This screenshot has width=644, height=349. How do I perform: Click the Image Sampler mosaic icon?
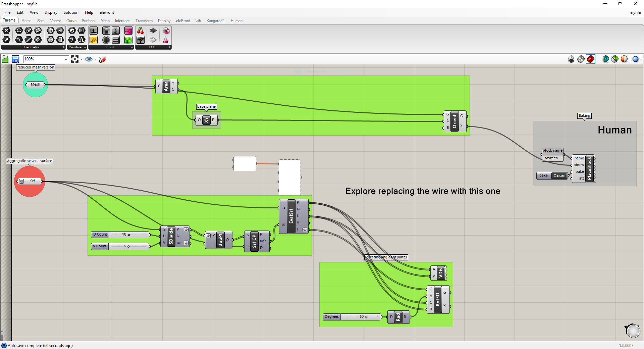[128, 40]
